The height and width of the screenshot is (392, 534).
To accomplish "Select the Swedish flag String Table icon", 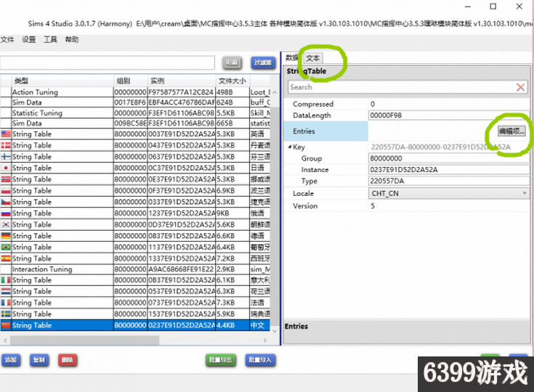I will (6, 314).
